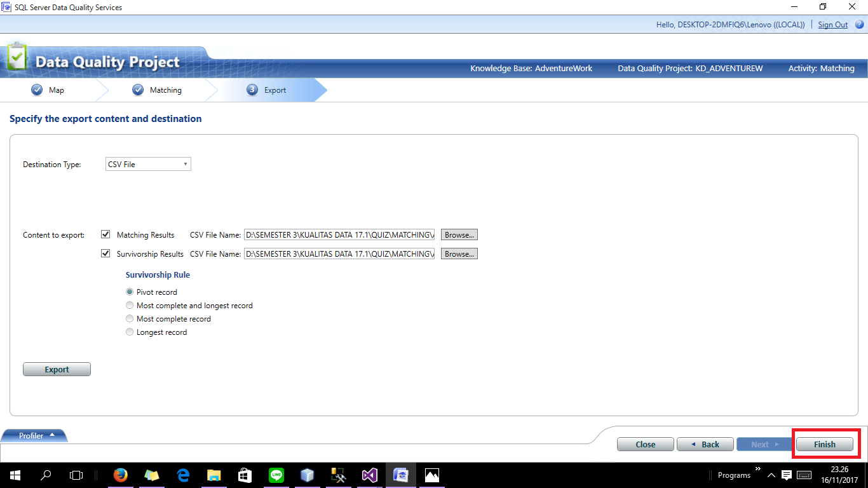Click 'Destination Type:' label

pyautogui.click(x=52, y=165)
